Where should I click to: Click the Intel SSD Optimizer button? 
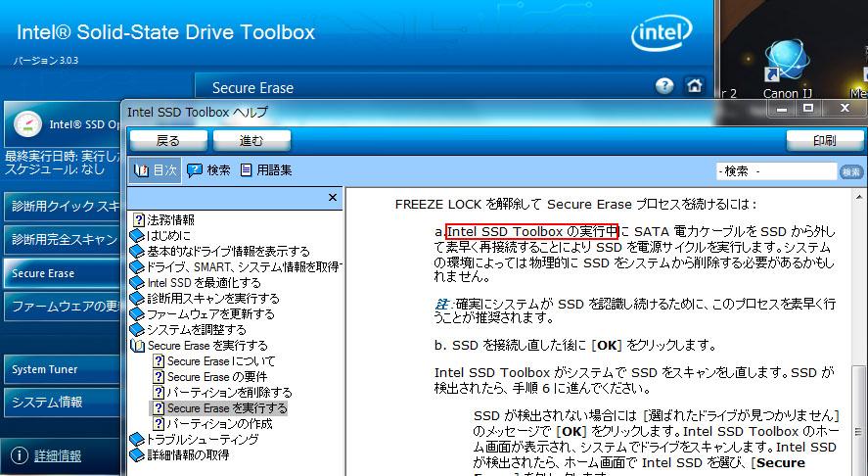point(63,124)
